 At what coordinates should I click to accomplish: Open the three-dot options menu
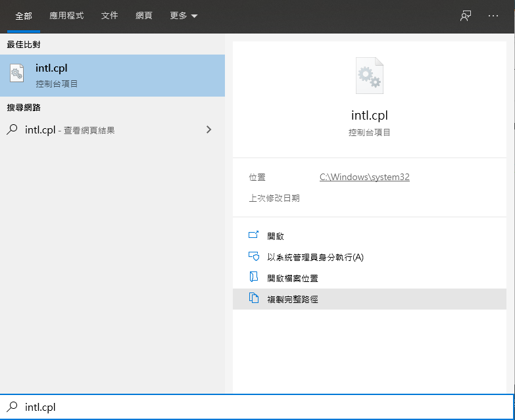coord(493,16)
